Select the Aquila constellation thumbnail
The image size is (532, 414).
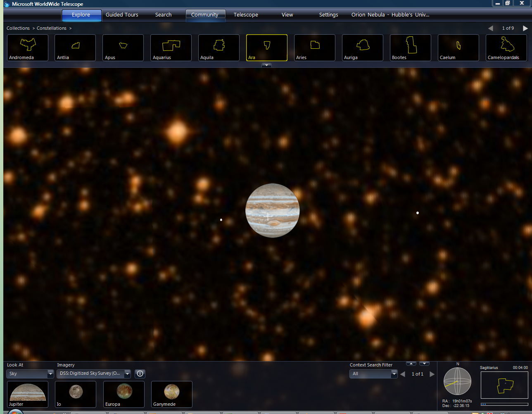219,48
